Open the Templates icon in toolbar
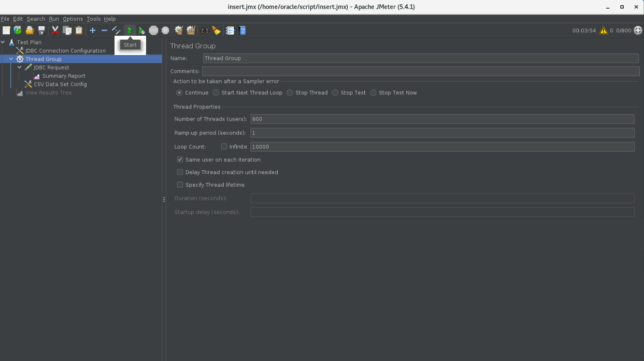Image resolution: width=644 pixels, height=361 pixels. tap(18, 30)
